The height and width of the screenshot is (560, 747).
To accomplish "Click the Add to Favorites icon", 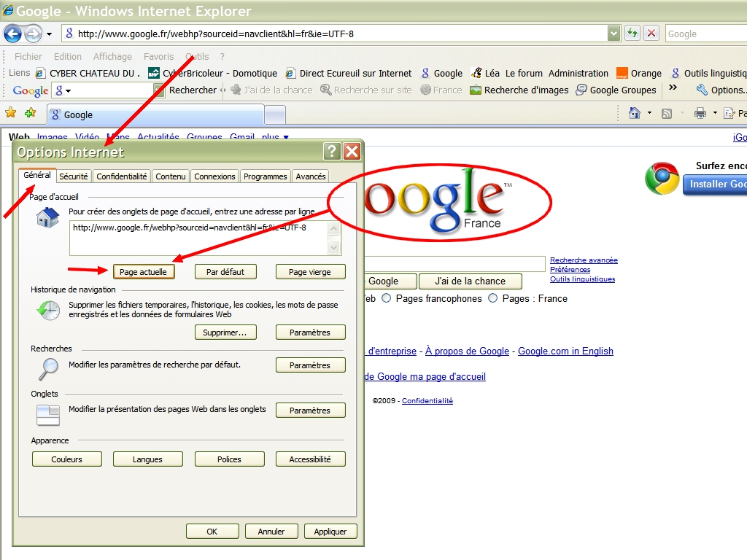I will pyautogui.click(x=30, y=113).
